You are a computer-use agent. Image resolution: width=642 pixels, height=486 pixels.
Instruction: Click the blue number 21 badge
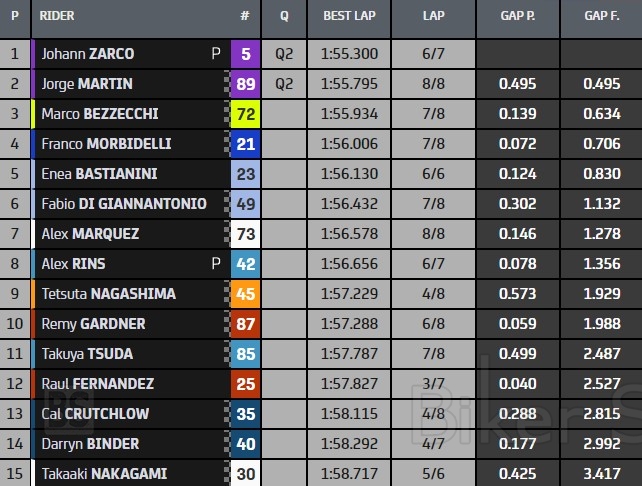coord(245,145)
